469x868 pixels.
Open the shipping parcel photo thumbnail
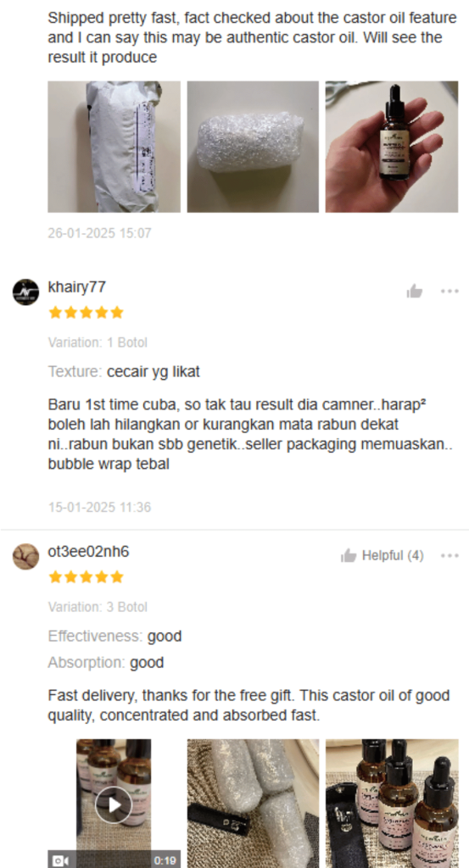tap(114, 147)
